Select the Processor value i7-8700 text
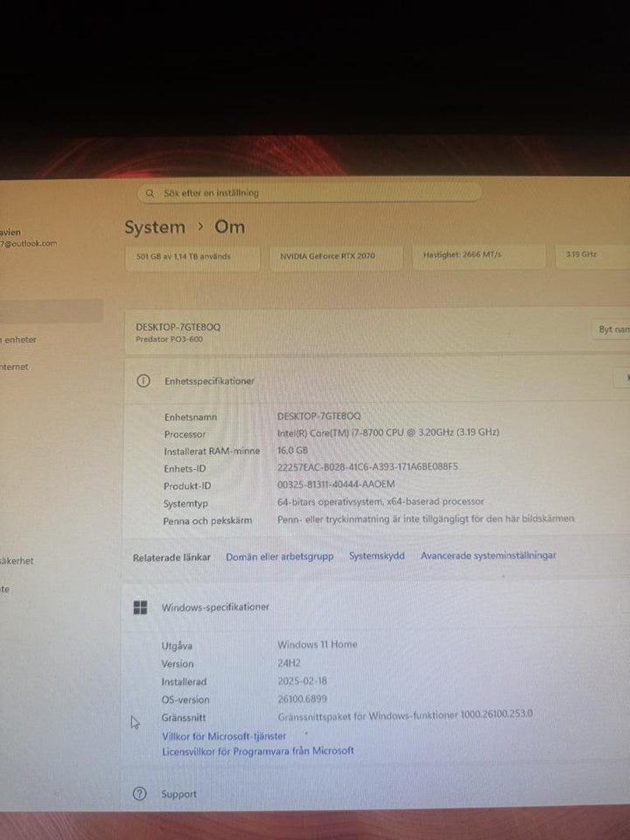This screenshot has width=630, height=840. point(388,431)
